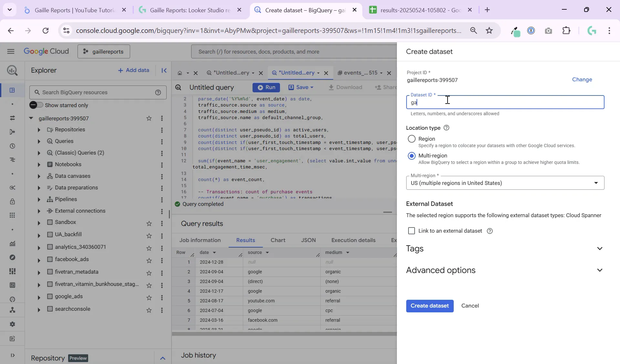Image resolution: width=620 pixels, height=364 pixels.
Task: Toggle the Show starred only switch
Action: coord(36,105)
